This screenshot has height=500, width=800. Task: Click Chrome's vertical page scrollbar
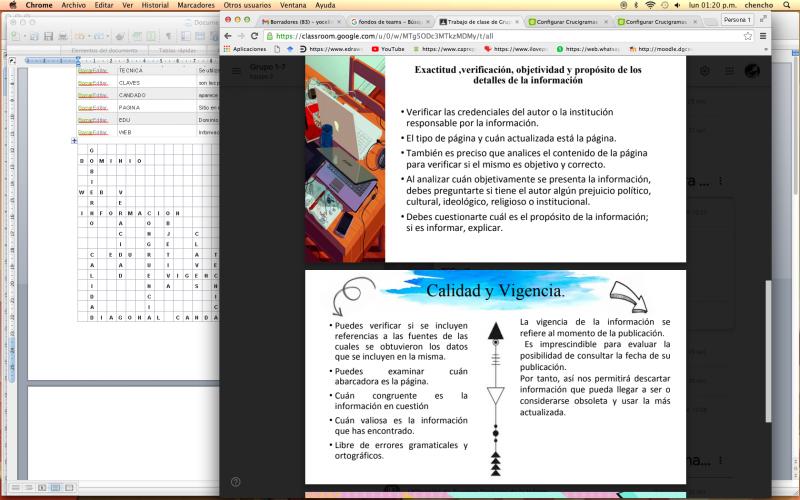(x=768, y=351)
